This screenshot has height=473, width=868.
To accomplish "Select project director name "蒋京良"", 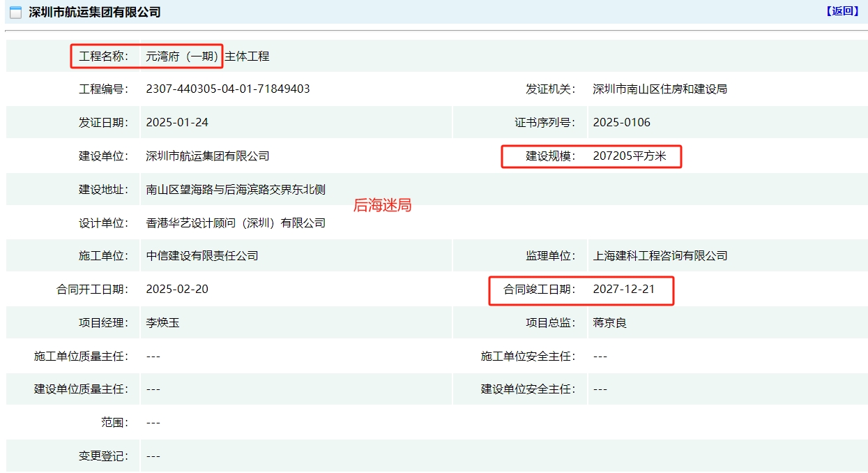I will pos(610,323).
